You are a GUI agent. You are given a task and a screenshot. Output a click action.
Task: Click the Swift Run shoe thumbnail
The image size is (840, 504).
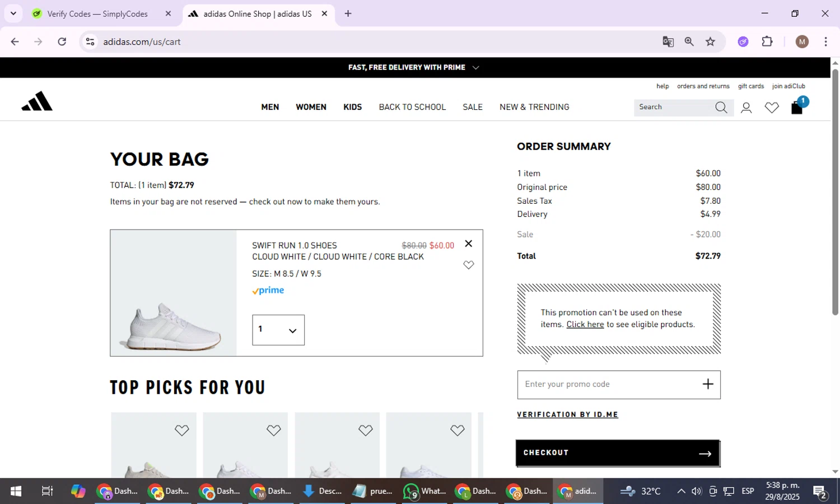[174, 293]
